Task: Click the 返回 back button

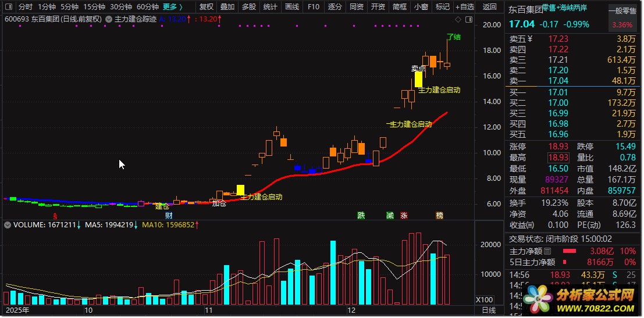Action: point(490,7)
